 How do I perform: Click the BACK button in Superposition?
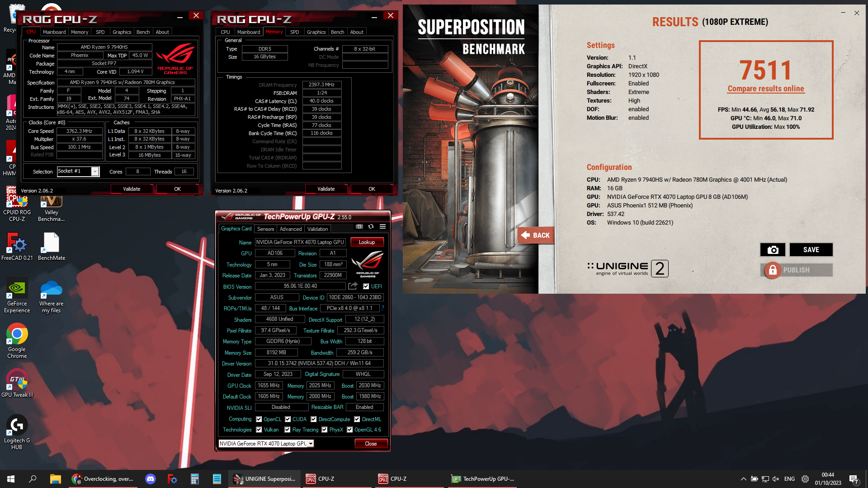pos(536,235)
